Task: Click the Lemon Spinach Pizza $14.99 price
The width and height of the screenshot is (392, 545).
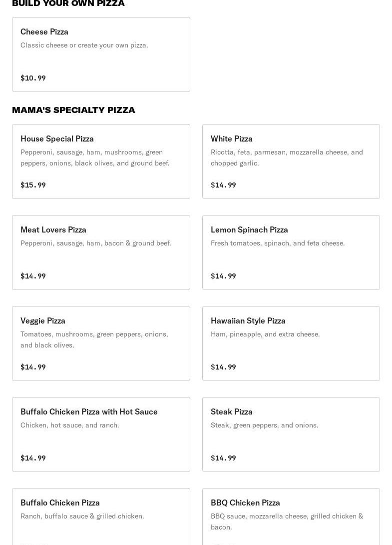Action: click(223, 276)
